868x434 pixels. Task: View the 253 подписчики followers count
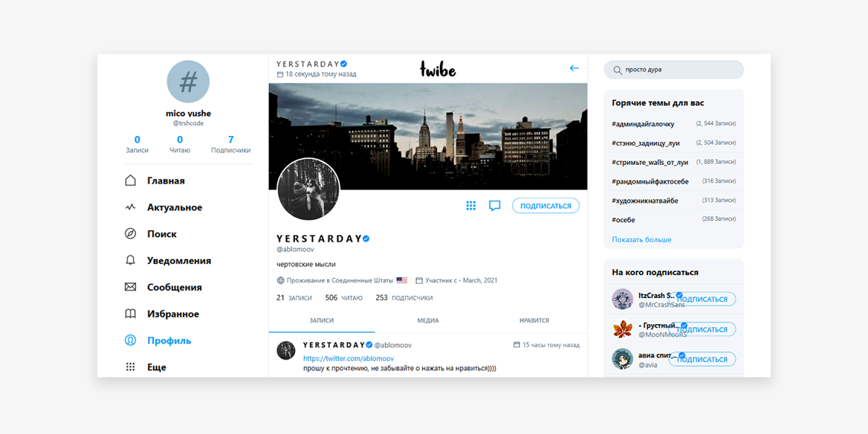point(404,298)
